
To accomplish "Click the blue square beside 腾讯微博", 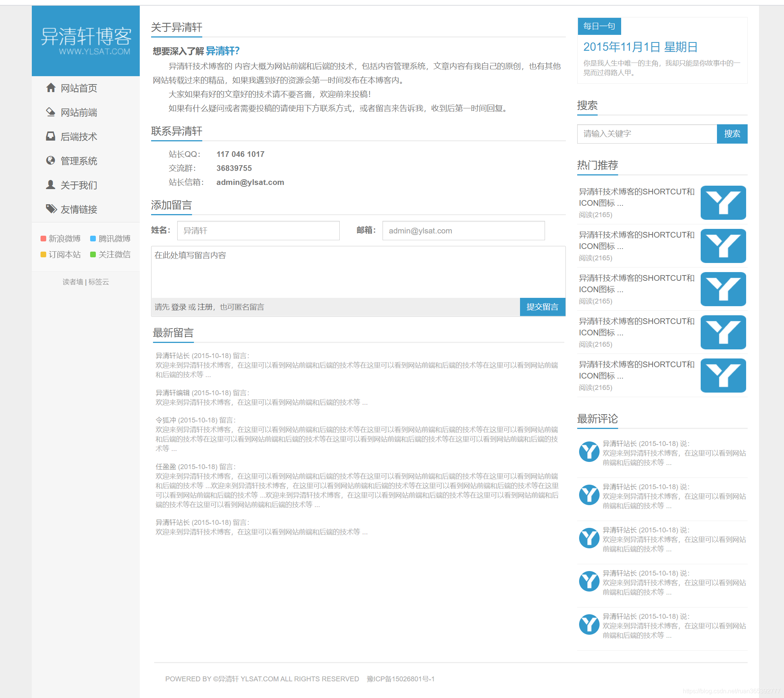I will 93,239.
